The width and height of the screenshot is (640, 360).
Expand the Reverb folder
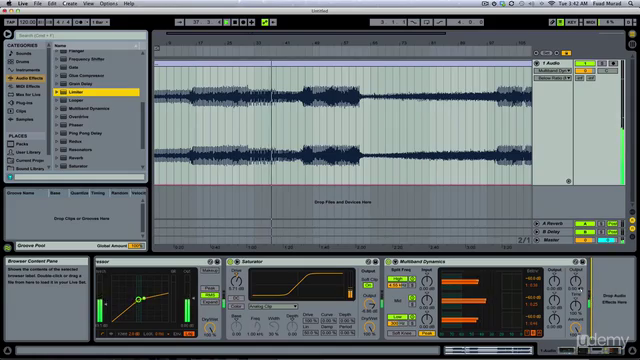tap(57, 158)
